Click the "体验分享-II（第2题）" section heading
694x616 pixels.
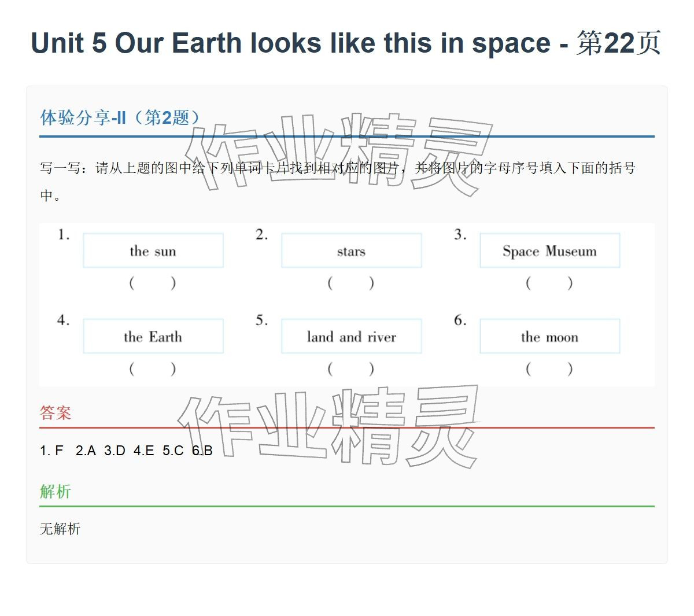[x=120, y=118]
